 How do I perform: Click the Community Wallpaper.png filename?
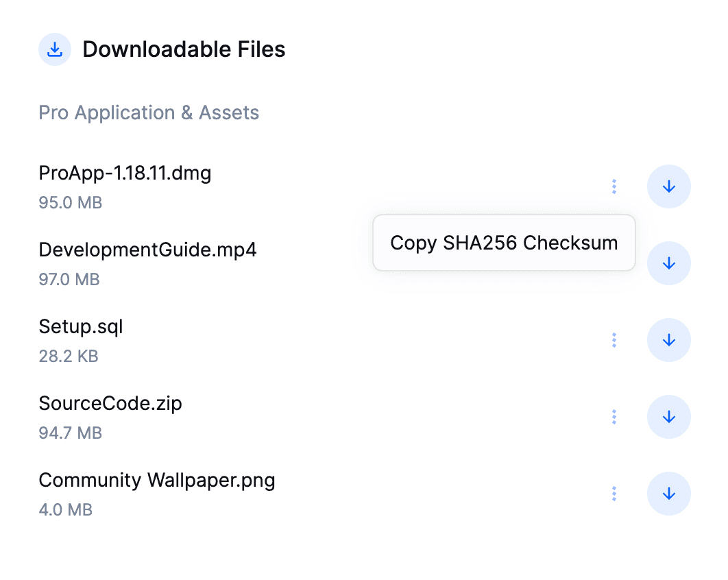tap(156, 480)
